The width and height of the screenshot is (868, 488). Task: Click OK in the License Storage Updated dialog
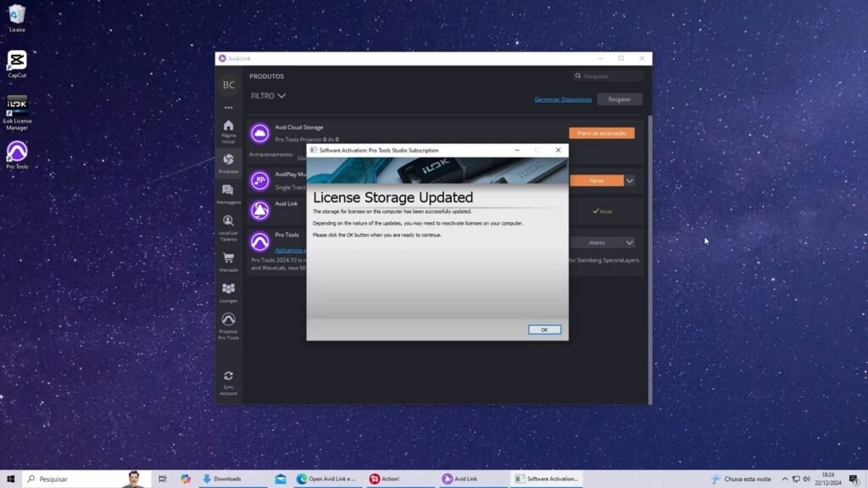tap(544, 330)
